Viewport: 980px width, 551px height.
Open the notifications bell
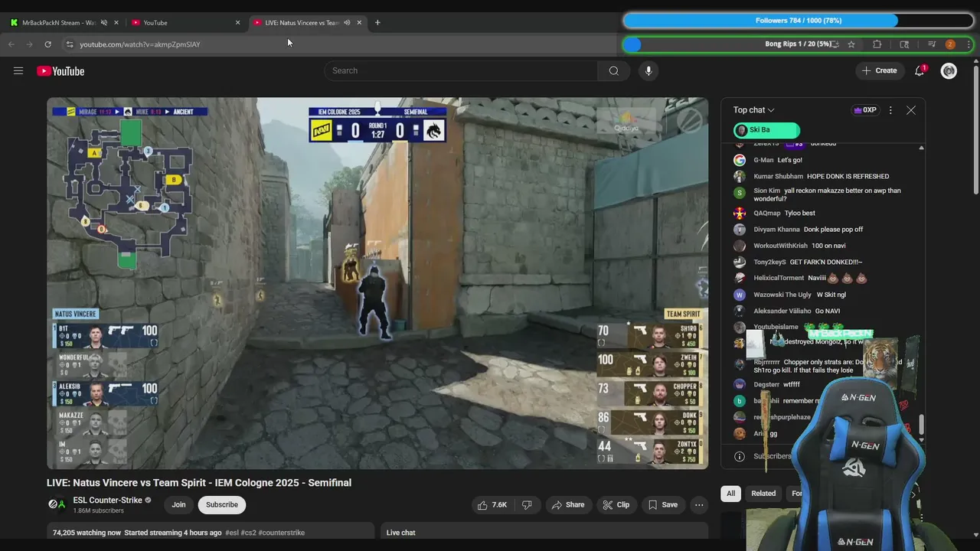(x=920, y=71)
